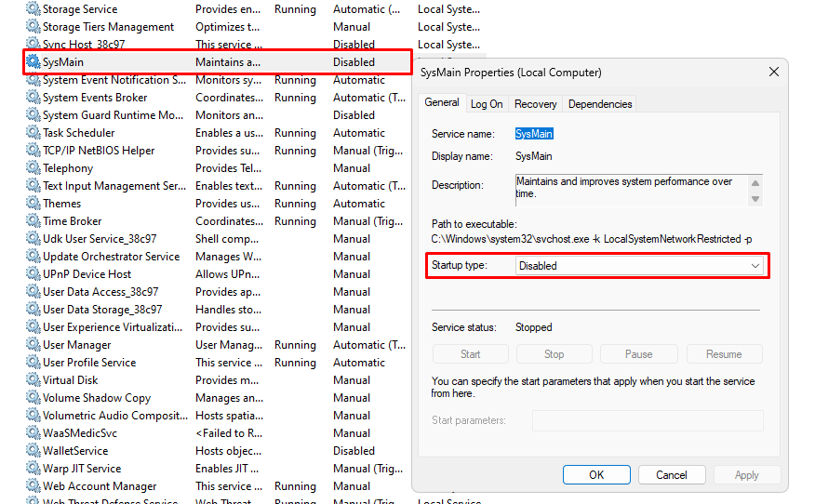The image size is (815, 504).
Task: Click the gear icon beside TCP/IP NetBIOS Helper
Action: pyautogui.click(x=33, y=150)
